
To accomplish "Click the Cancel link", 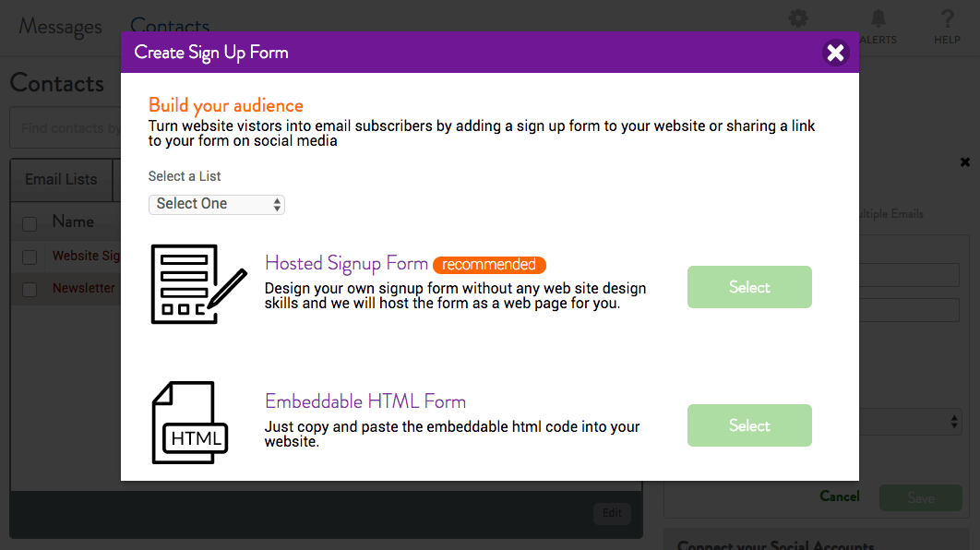I will point(840,496).
